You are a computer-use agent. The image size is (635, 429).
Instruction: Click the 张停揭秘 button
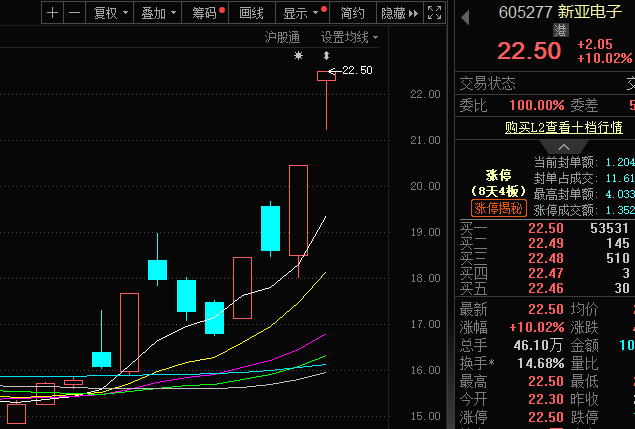(498, 208)
